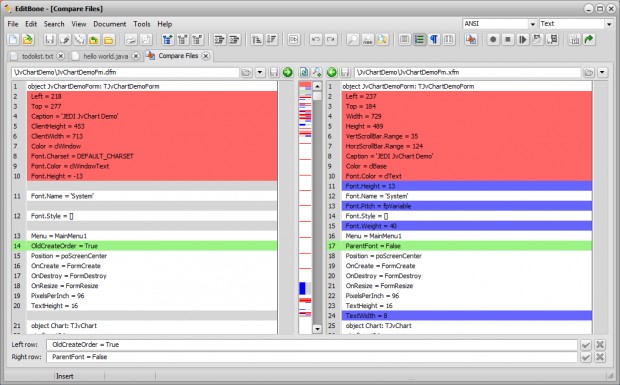Expand the right file path history dropdown

tap(602, 72)
